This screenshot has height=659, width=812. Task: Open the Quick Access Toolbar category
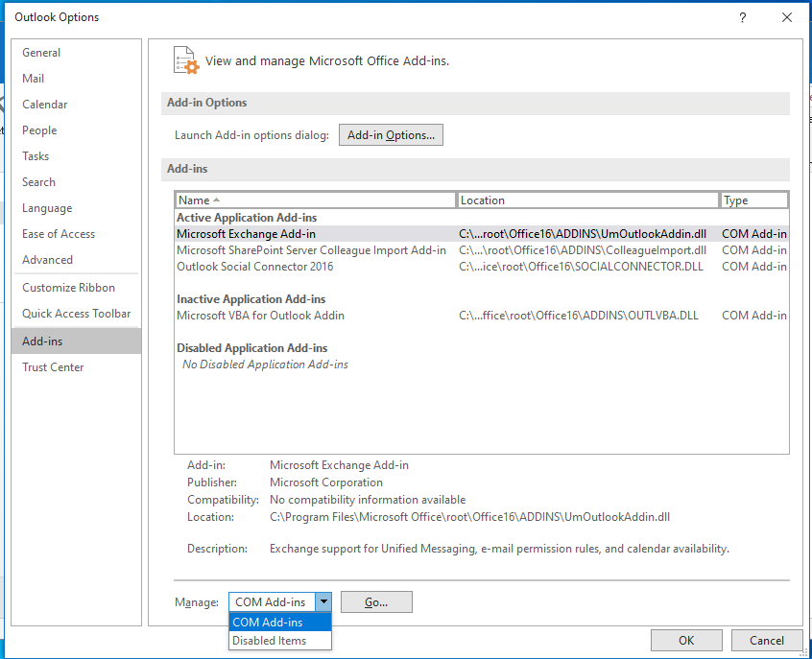click(x=76, y=314)
